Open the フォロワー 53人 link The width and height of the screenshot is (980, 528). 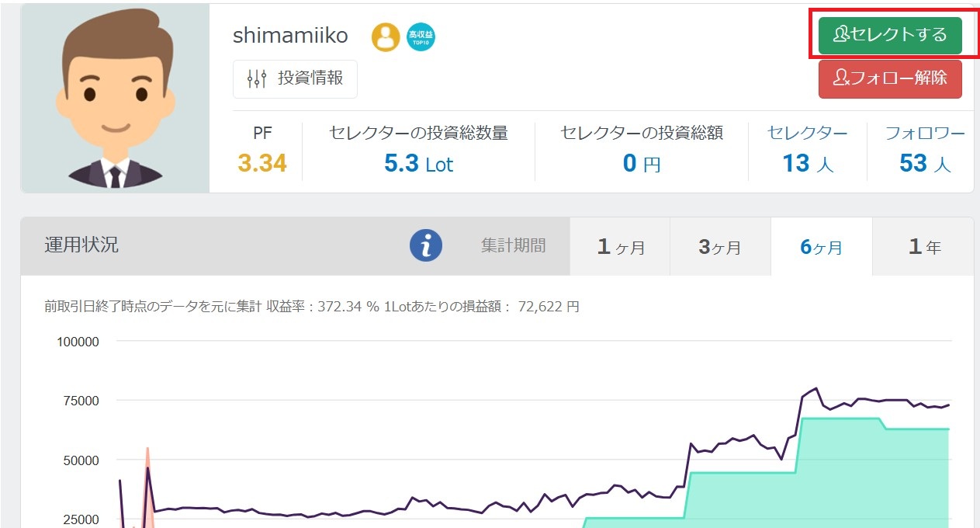pyautogui.click(x=925, y=149)
